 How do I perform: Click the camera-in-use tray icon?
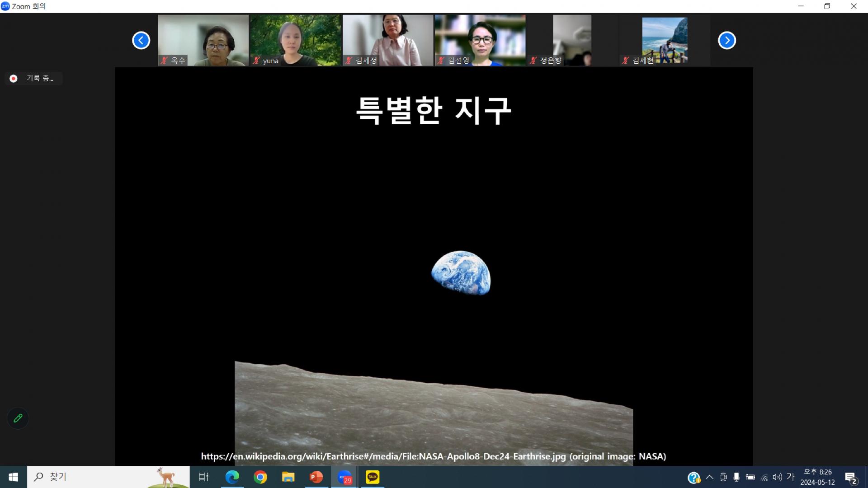[723, 477]
